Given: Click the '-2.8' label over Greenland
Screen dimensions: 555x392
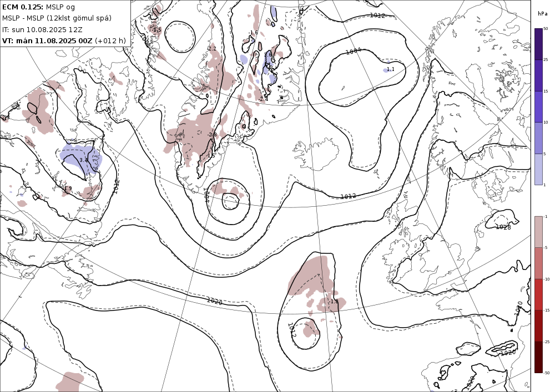Looking at the screenshot, I should pos(211,135).
